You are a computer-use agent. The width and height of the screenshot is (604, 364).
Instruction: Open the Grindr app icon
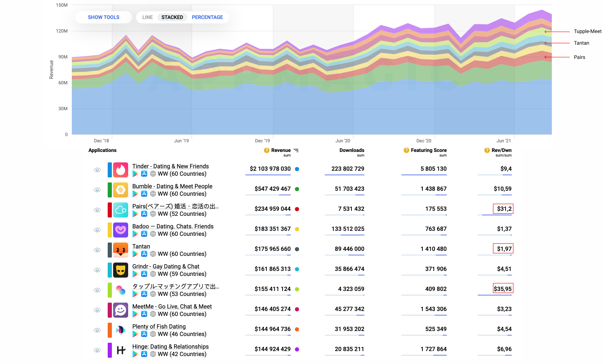121,270
